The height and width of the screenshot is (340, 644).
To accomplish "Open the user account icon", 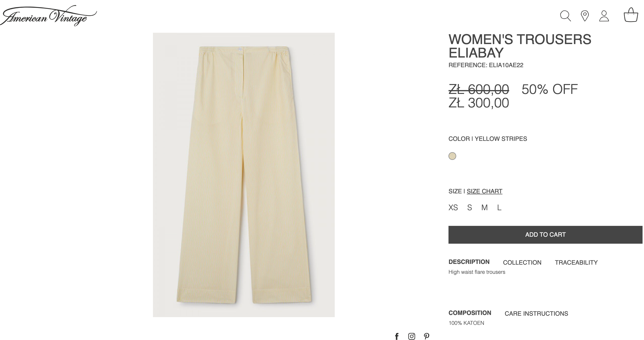I will point(604,16).
